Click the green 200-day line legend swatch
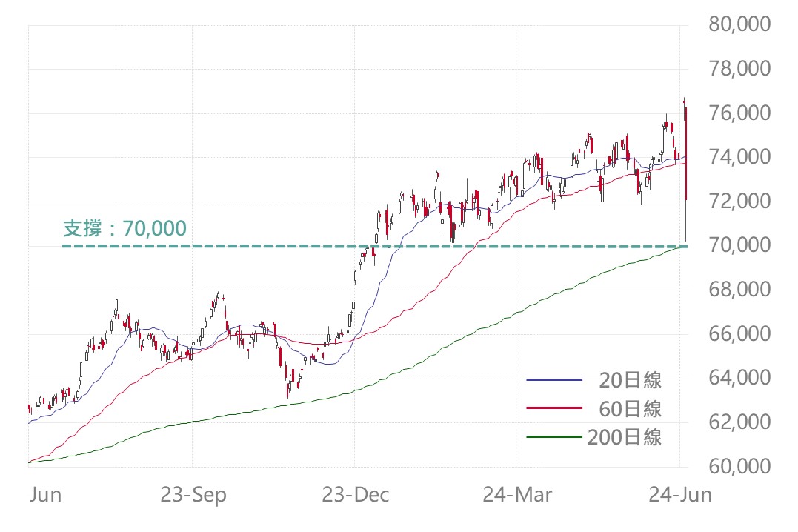798x532 pixels. (x=554, y=437)
